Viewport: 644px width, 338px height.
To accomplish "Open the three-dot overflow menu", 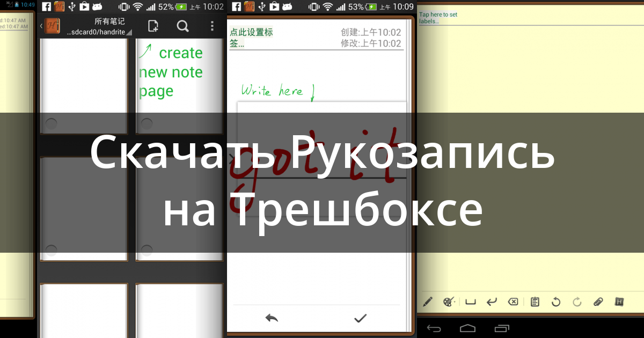I will pyautogui.click(x=213, y=26).
